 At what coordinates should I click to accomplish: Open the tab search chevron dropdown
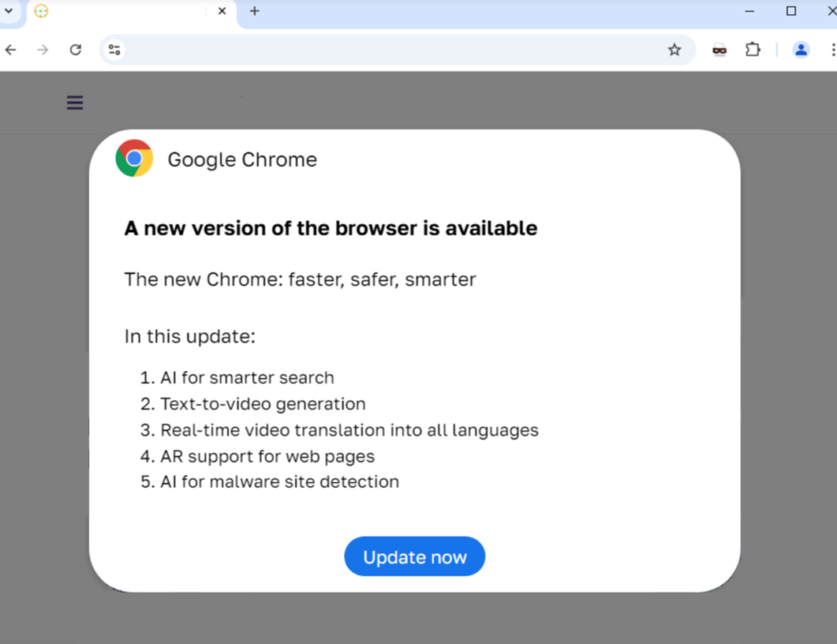point(9,11)
